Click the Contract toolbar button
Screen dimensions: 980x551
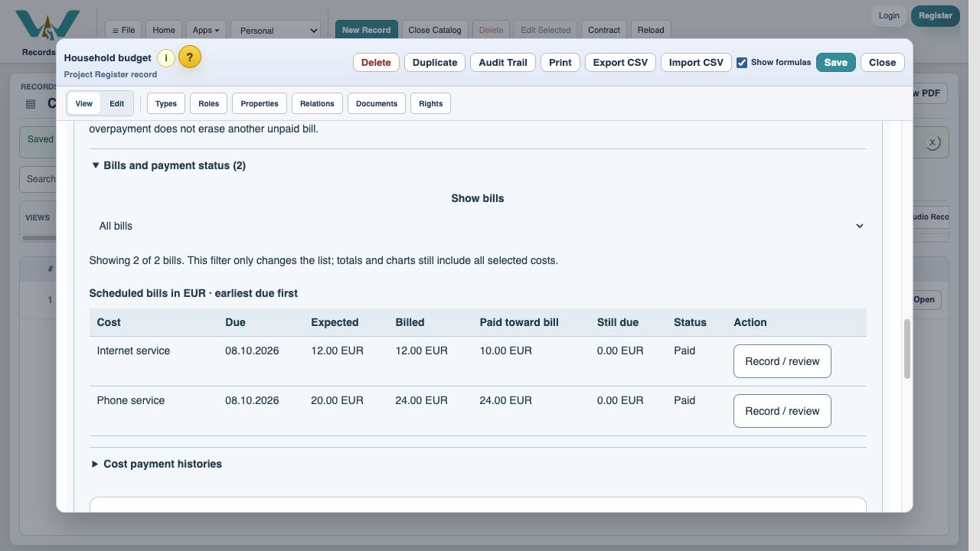click(604, 30)
